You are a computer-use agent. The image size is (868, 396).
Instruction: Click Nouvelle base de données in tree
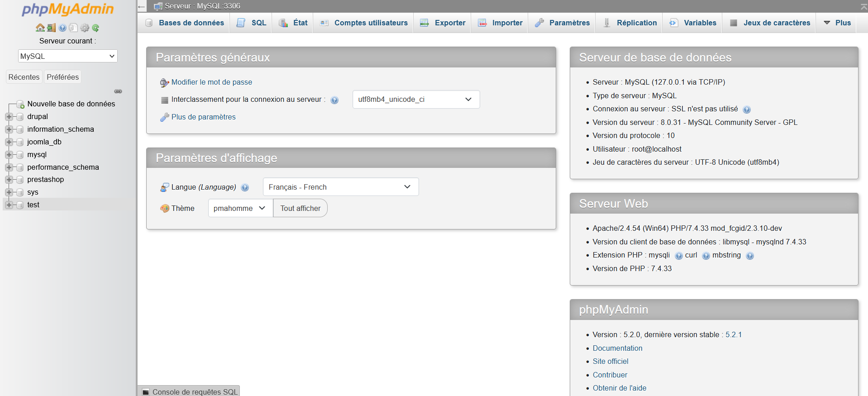[x=71, y=104]
